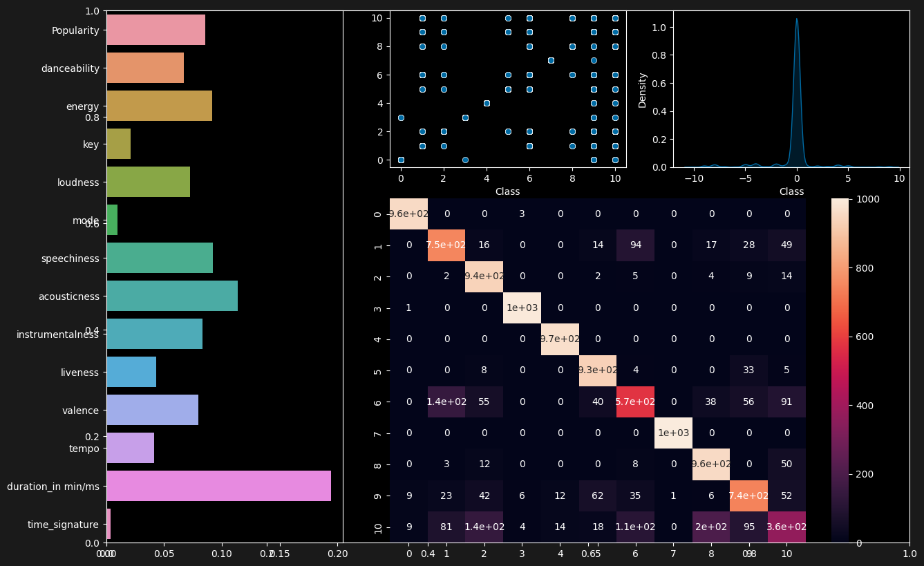Click 'Class' label below density plot
924x566 pixels.
791,191
